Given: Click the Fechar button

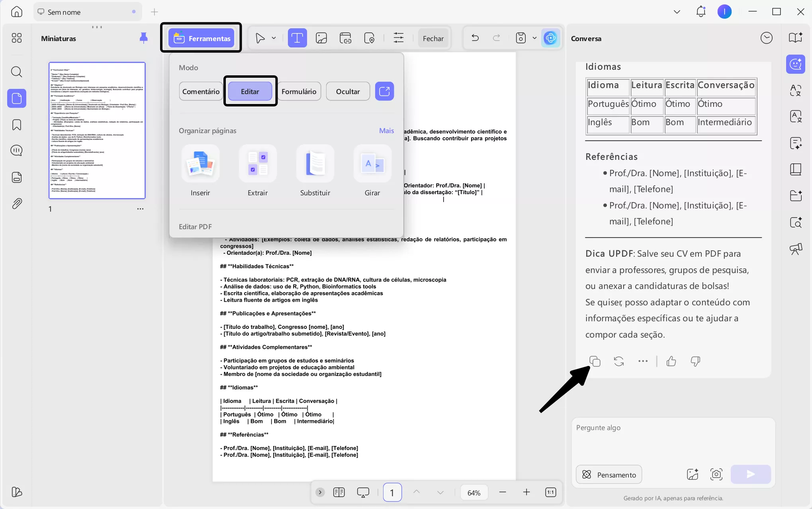Looking at the screenshot, I should [433, 38].
